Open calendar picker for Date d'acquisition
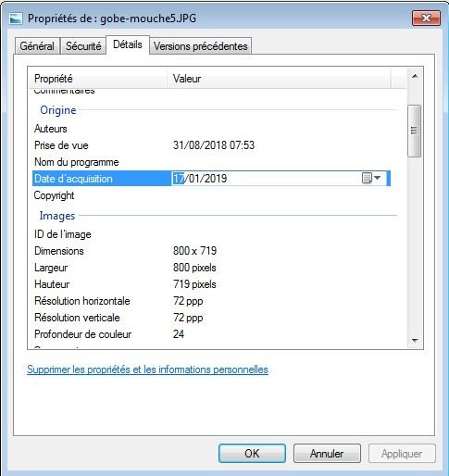Image resolution: width=449 pixels, height=476 pixels. (371, 178)
